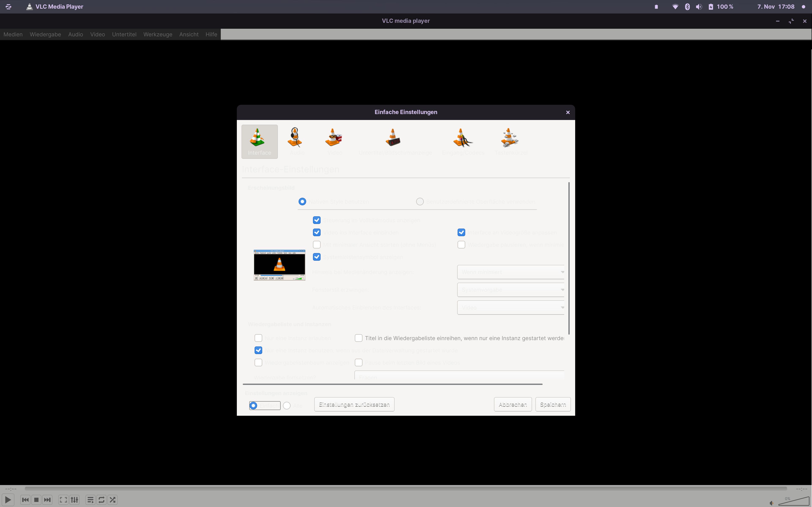Expand the Video auto-raise interface dropdown
This screenshot has width=812, height=507.
[x=510, y=308]
